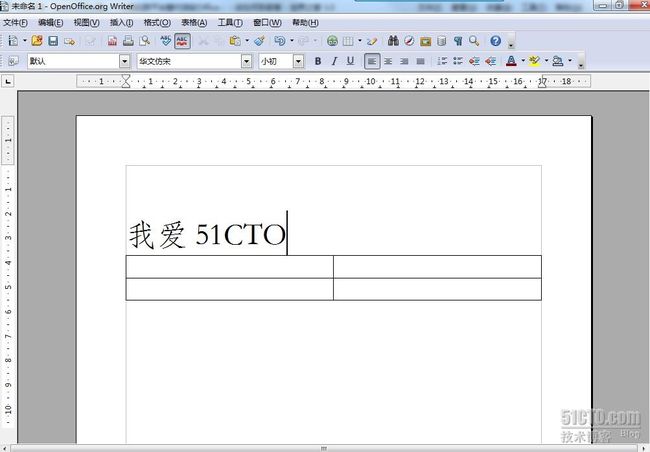
Task: Open Styles and Formatting icon
Action: (13, 61)
